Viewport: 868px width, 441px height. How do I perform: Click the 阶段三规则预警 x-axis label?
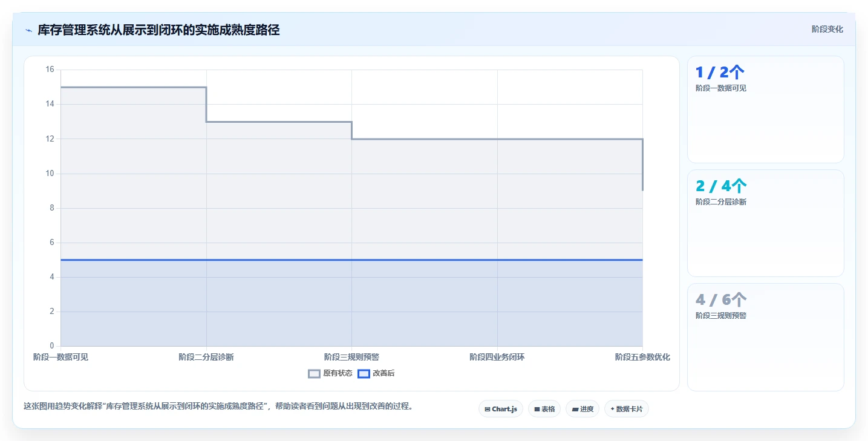pos(351,357)
